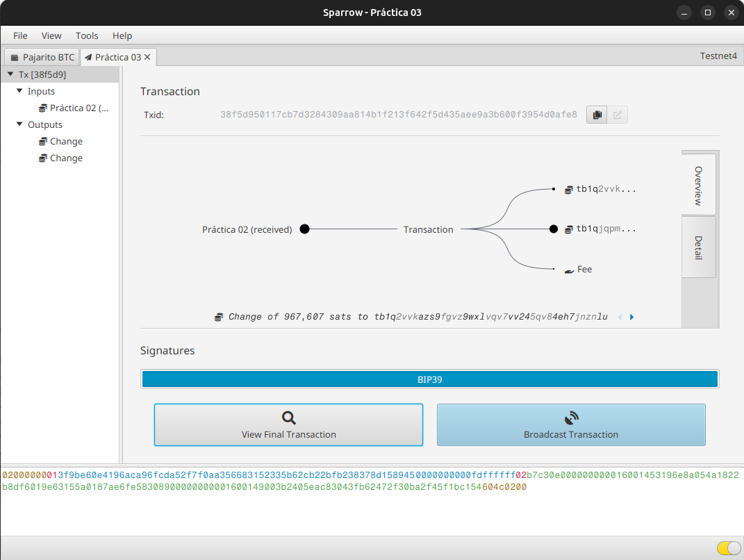Open the File menu
Image resolution: width=744 pixels, height=560 pixels.
click(20, 35)
